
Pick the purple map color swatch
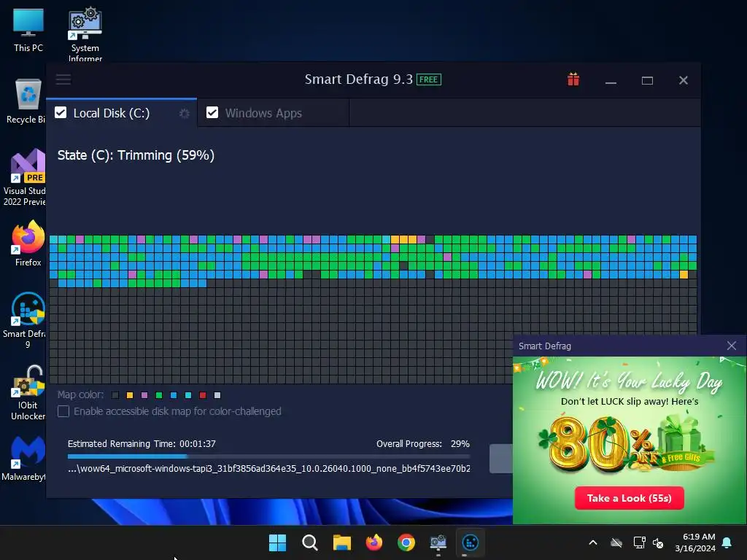coord(144,395)
